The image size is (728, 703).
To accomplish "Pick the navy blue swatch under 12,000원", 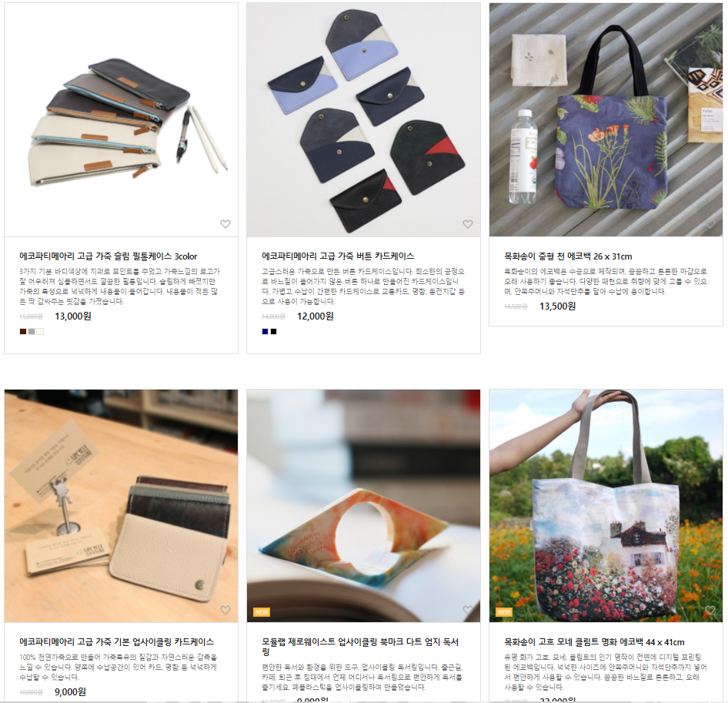I will [265, 331].
